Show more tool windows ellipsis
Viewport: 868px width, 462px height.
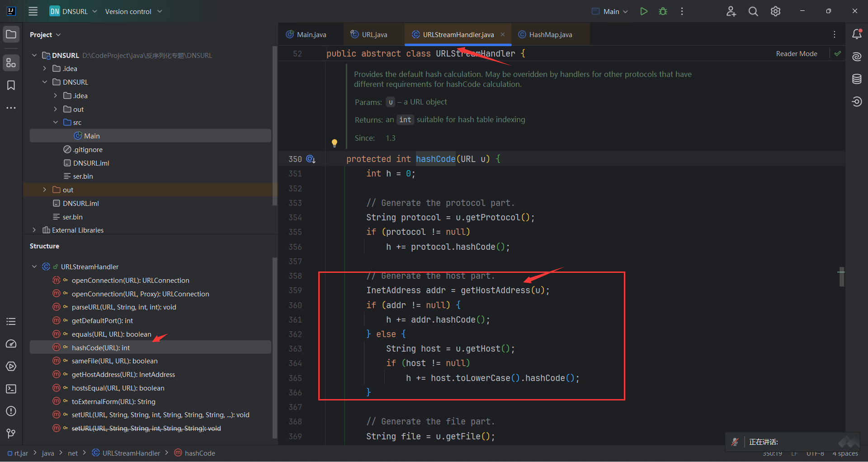click(11, 108)
